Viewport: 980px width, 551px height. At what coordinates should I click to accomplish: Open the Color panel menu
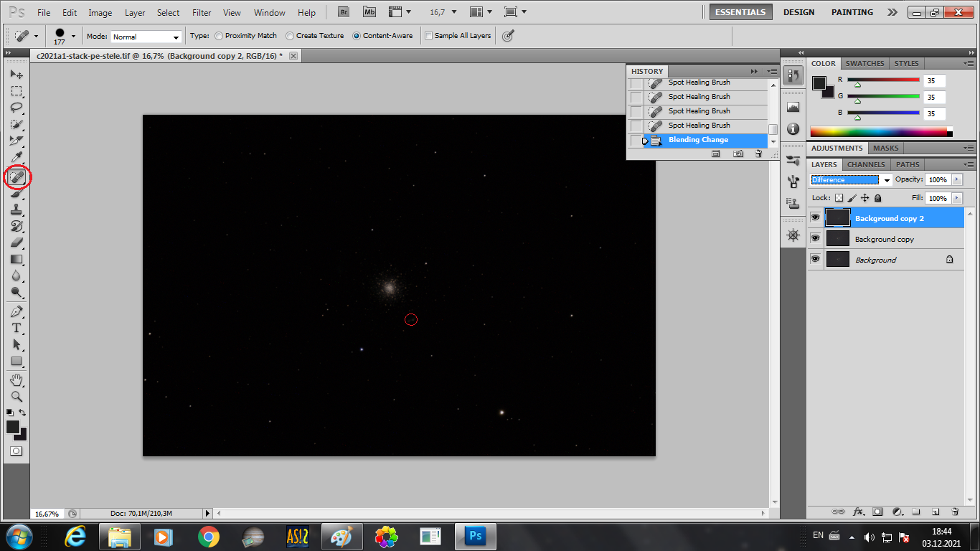969,63
